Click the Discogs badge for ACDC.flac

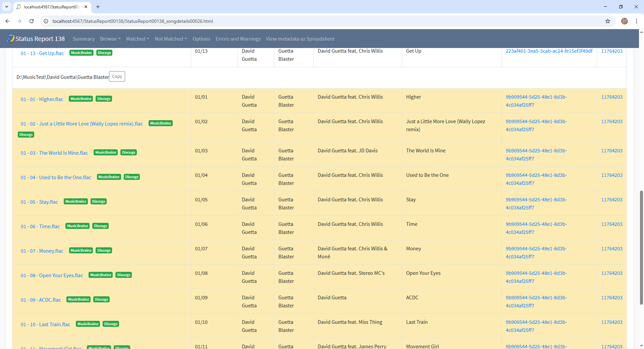coord(101,299)
